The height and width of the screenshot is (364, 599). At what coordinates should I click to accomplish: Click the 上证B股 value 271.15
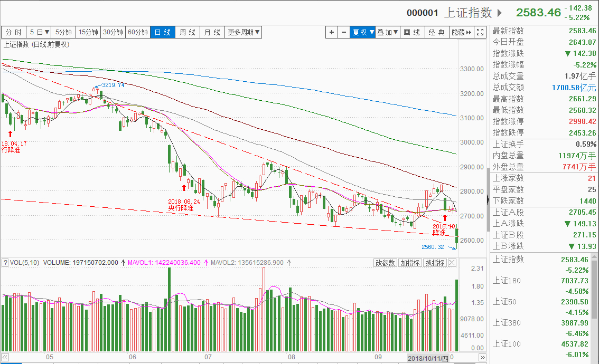585,235
